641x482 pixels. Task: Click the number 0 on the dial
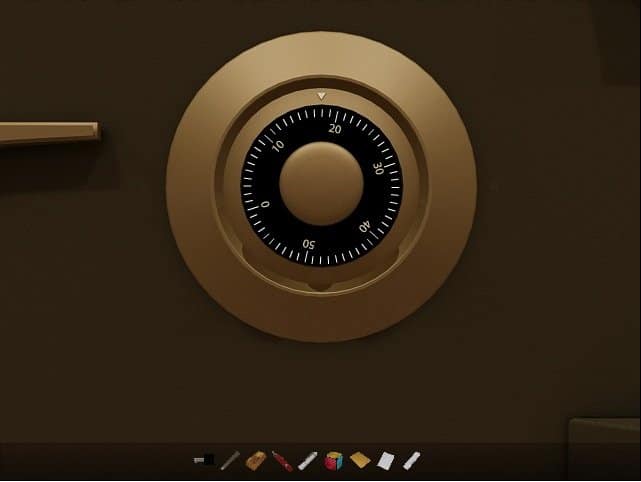pos(265,204)
